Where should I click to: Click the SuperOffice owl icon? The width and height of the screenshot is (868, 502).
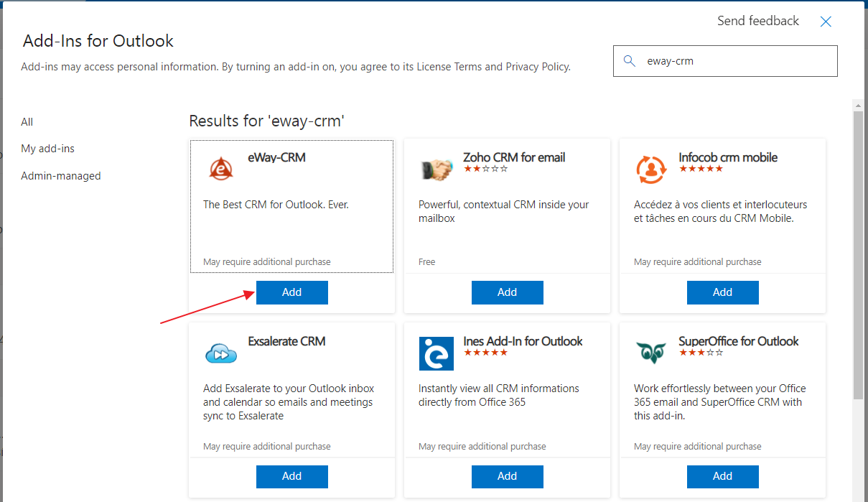pos(651,353)
